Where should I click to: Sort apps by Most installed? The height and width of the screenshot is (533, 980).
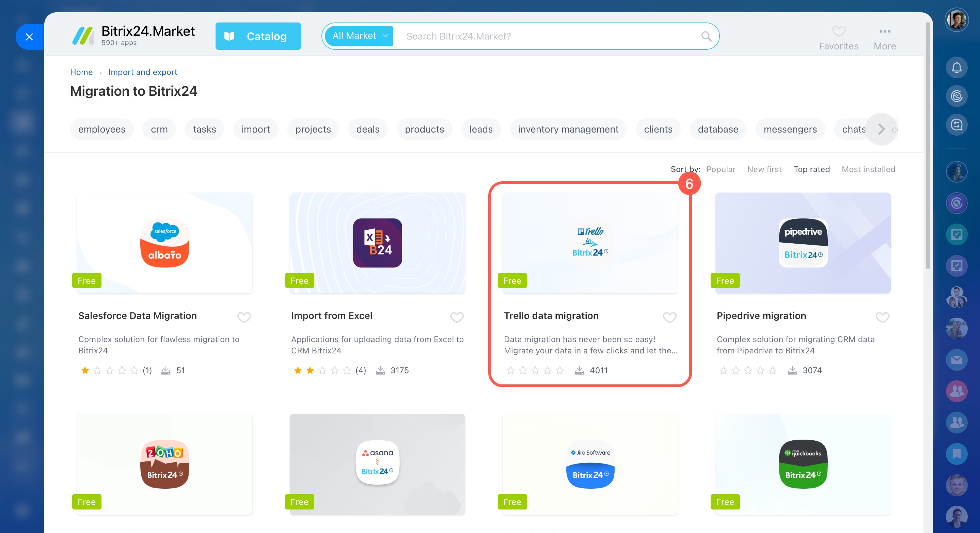click(x=868, y=169)
